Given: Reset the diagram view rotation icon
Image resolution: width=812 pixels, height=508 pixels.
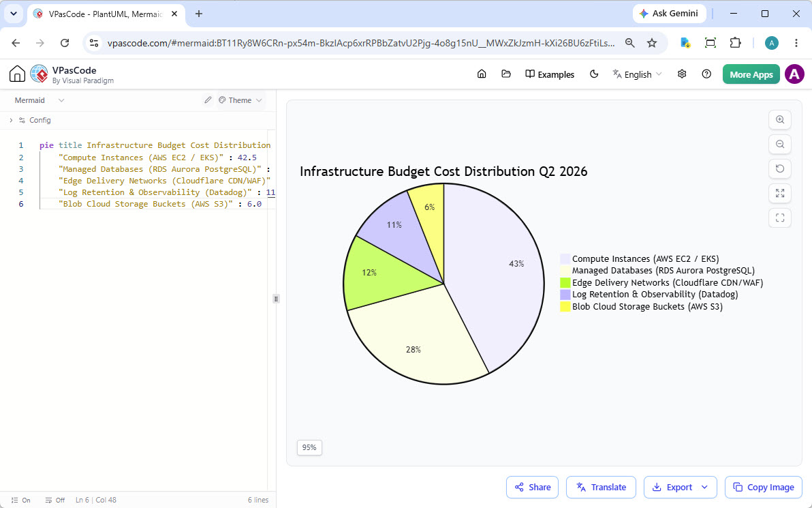Looking at the screenshot, I should [780, 168].
